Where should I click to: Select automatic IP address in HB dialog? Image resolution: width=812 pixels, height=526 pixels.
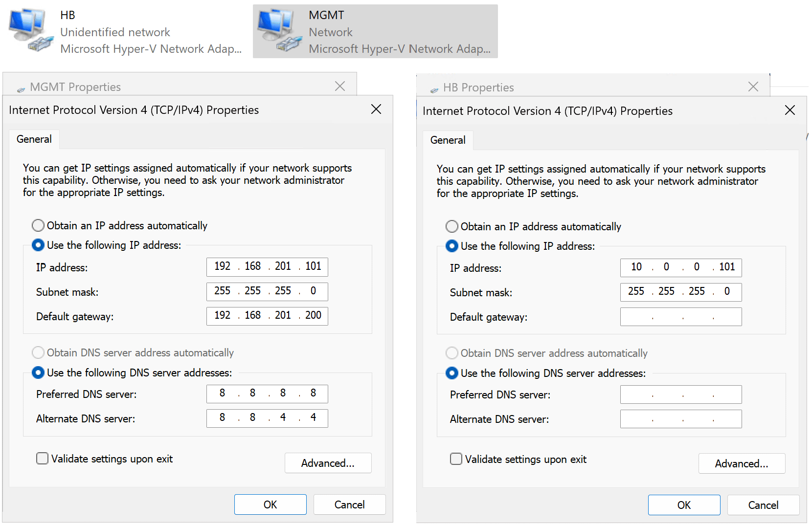[452, 226]
